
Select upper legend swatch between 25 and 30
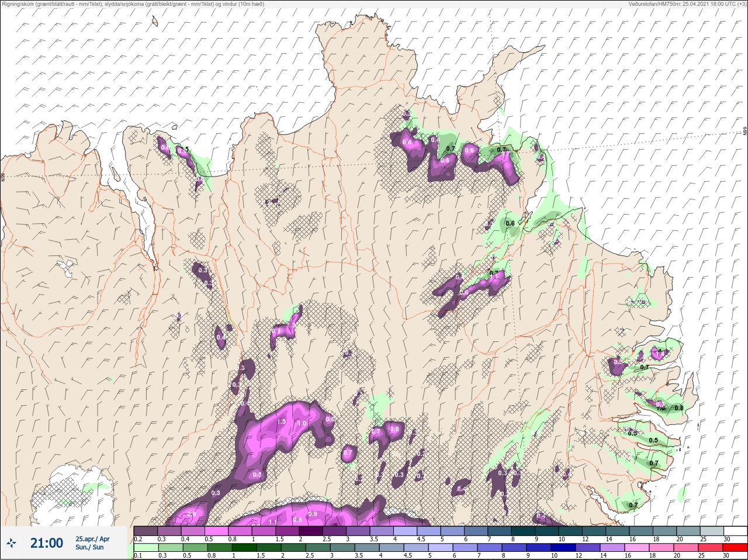[x=712, y=531]
